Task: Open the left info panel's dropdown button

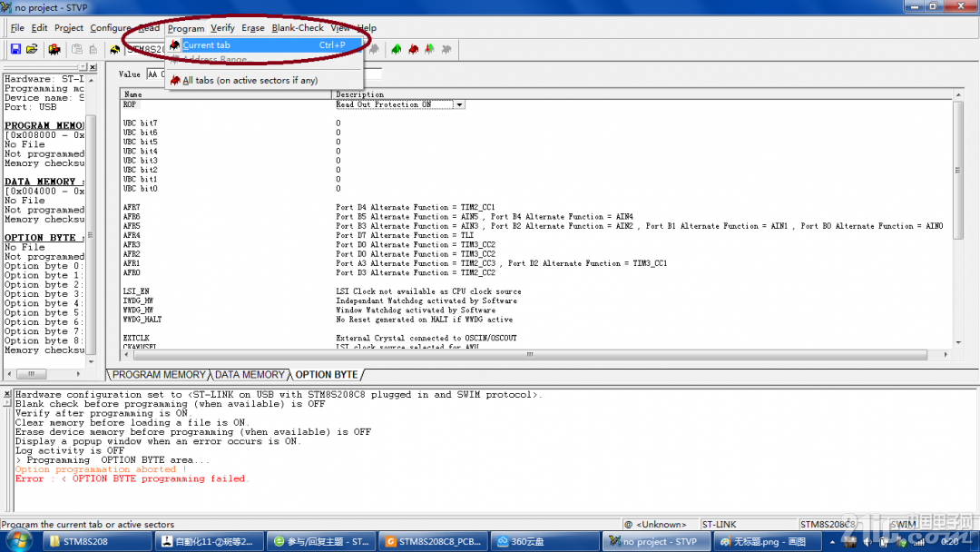Action: click(83, 67)
